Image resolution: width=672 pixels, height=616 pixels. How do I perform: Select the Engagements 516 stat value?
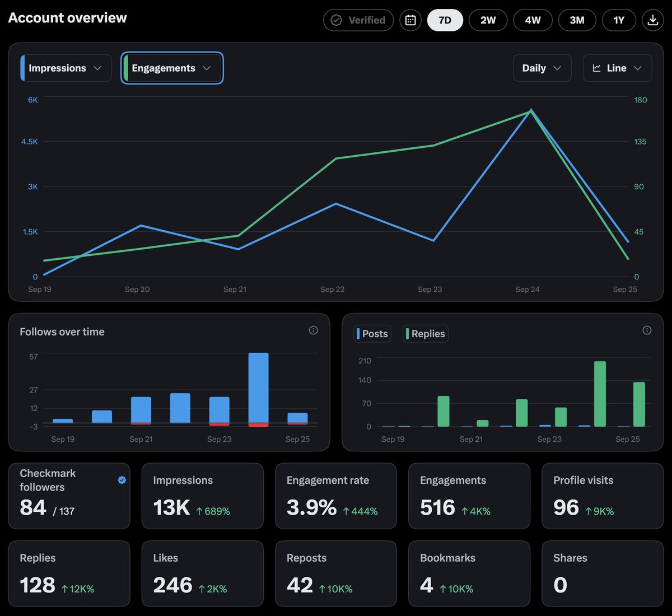[437, 507]
